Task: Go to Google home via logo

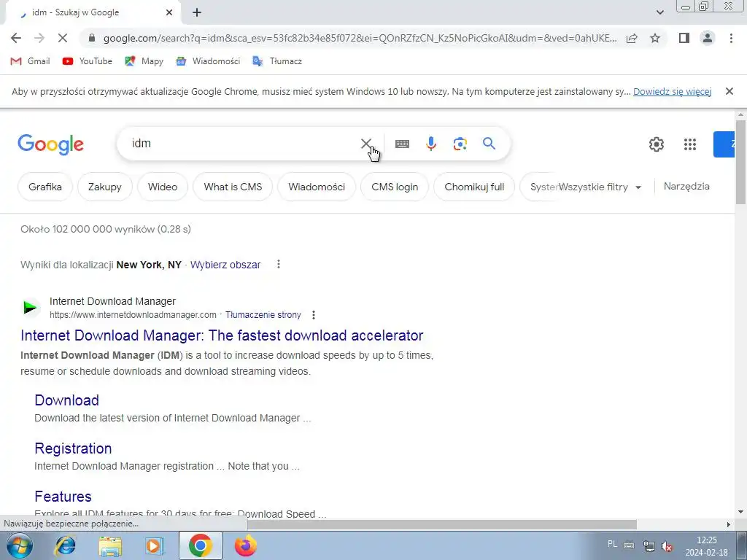Action: tap(50, 144)
